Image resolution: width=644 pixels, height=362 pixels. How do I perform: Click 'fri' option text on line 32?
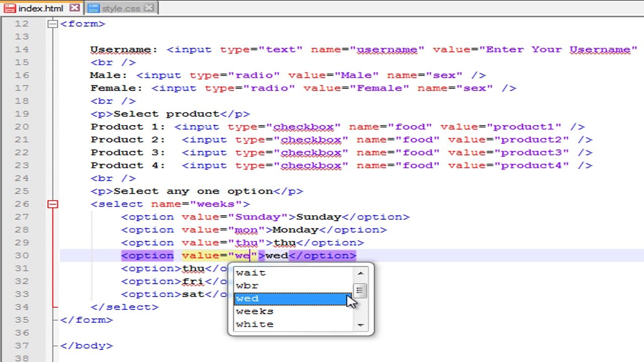193,281
